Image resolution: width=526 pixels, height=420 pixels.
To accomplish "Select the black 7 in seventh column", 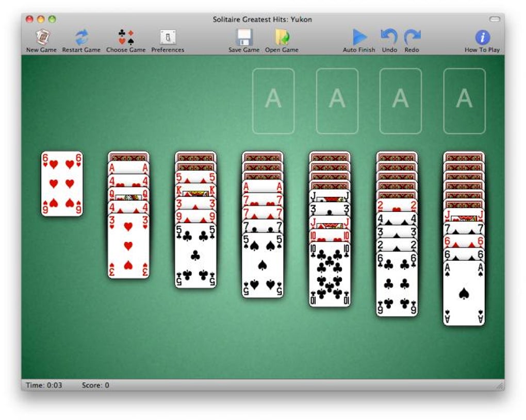I will 464,229.
